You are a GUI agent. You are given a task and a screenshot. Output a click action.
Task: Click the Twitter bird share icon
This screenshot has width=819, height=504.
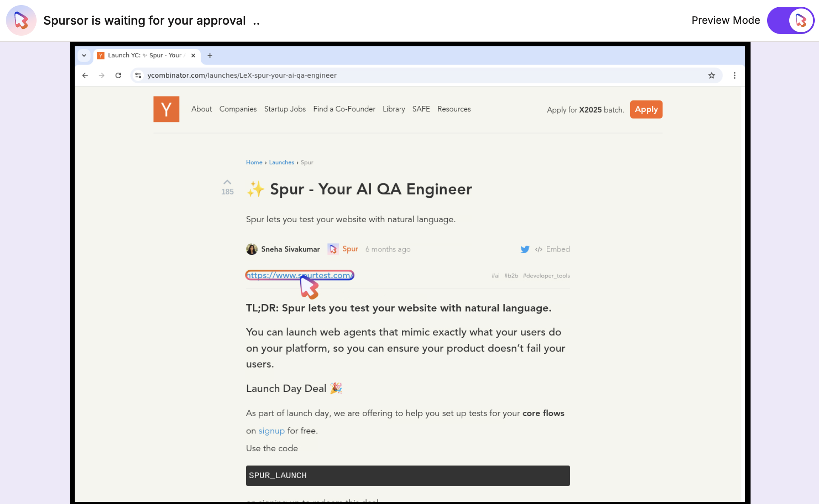coord(525,249)
